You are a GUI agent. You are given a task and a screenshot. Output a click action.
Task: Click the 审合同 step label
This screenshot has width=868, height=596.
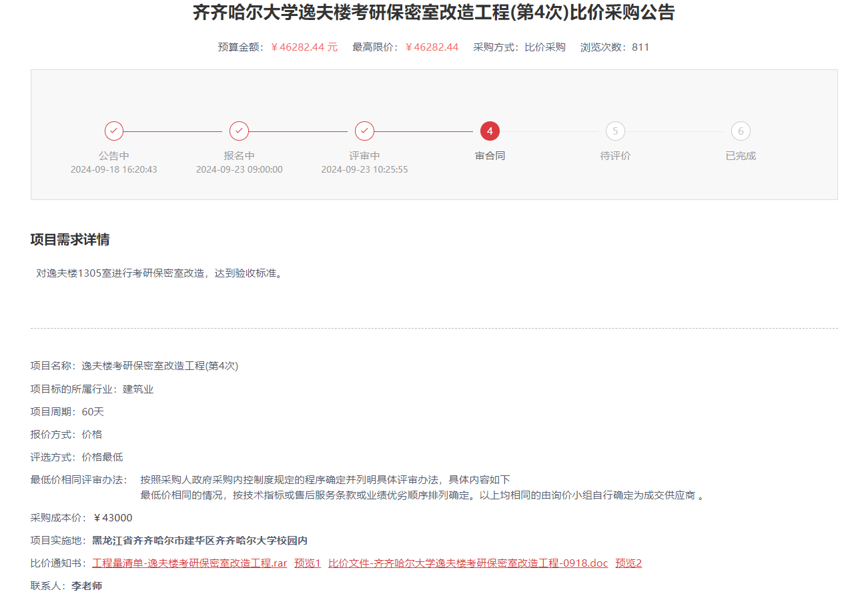pos(490,156)
